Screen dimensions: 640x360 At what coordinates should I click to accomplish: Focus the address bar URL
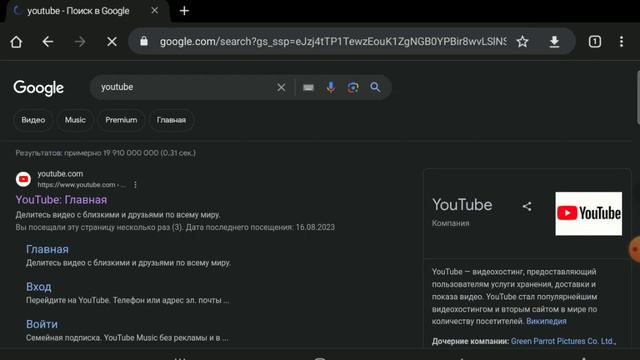point(333,42)
